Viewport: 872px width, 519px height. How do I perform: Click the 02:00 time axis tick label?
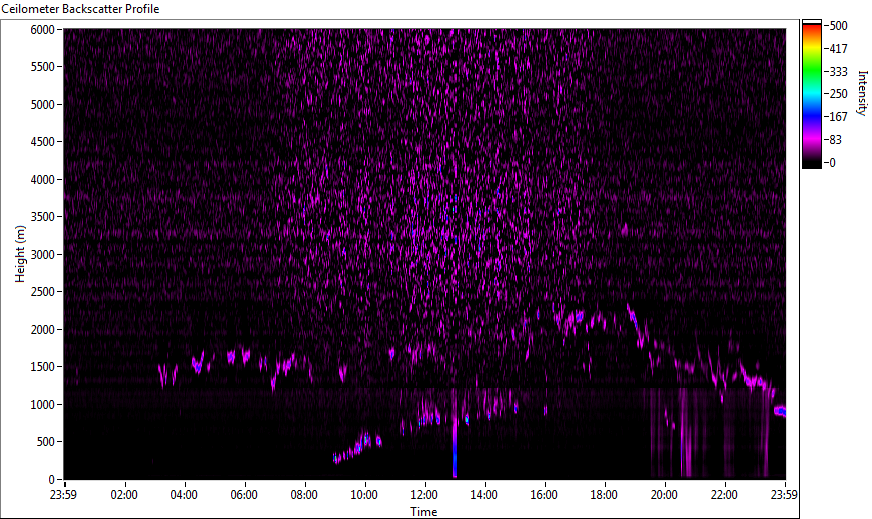tap(123, 495)
